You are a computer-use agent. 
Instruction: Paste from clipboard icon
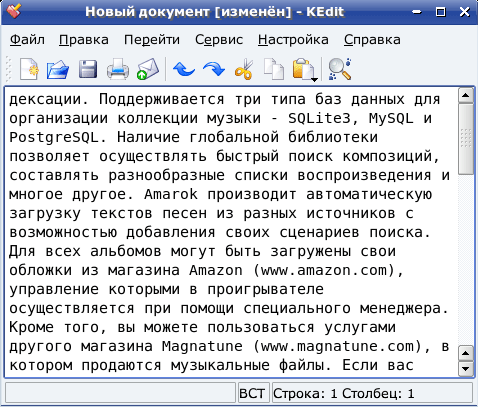click(x=302, y=69)
